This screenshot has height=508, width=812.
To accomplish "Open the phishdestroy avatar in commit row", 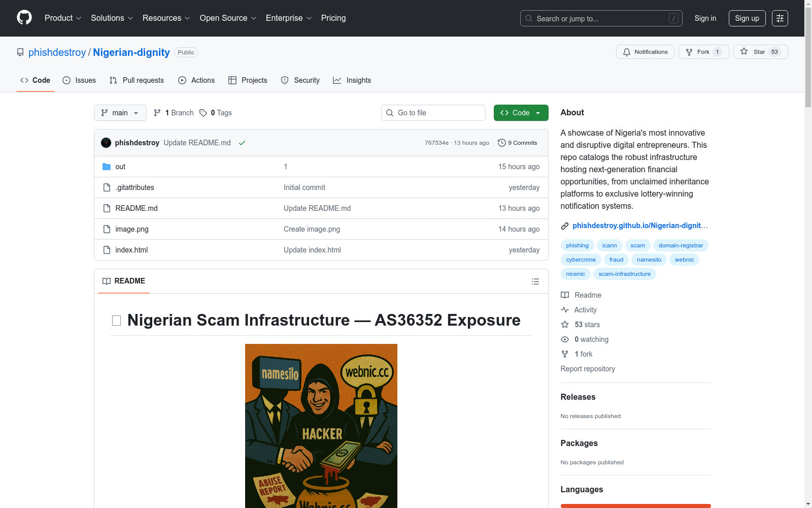I will click(x=106, y=143).
